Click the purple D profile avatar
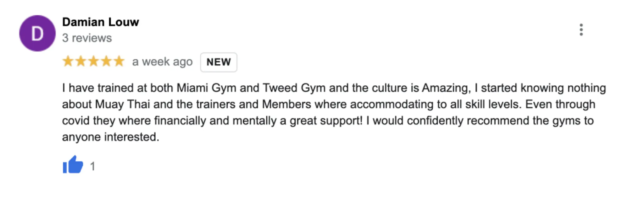The image size is (644, 197). [x=37, y=33]
